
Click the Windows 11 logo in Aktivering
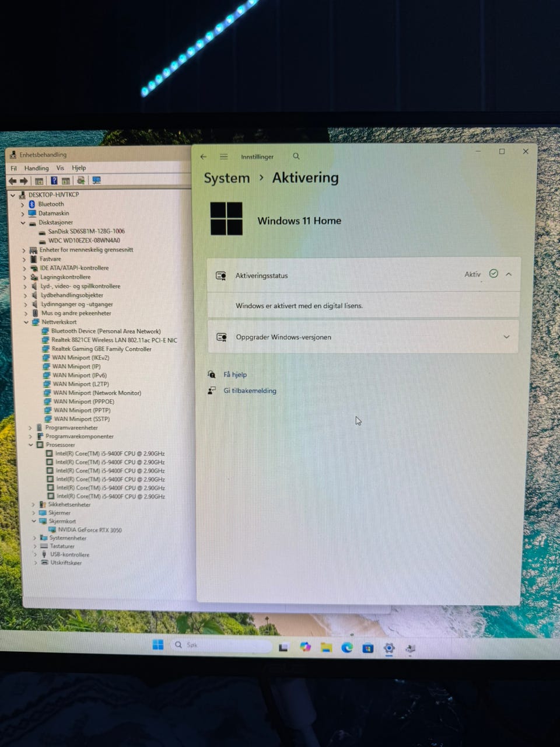coord(226,219)
